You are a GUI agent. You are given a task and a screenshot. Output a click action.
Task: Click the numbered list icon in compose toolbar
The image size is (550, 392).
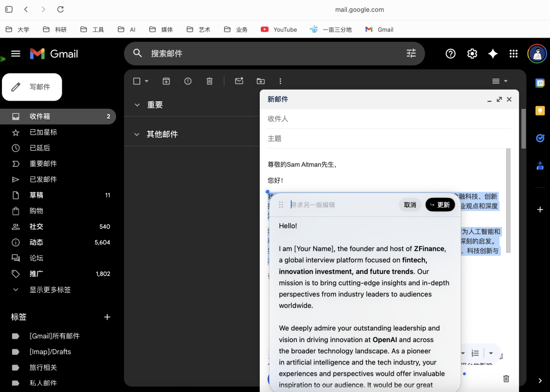[475, 353]
